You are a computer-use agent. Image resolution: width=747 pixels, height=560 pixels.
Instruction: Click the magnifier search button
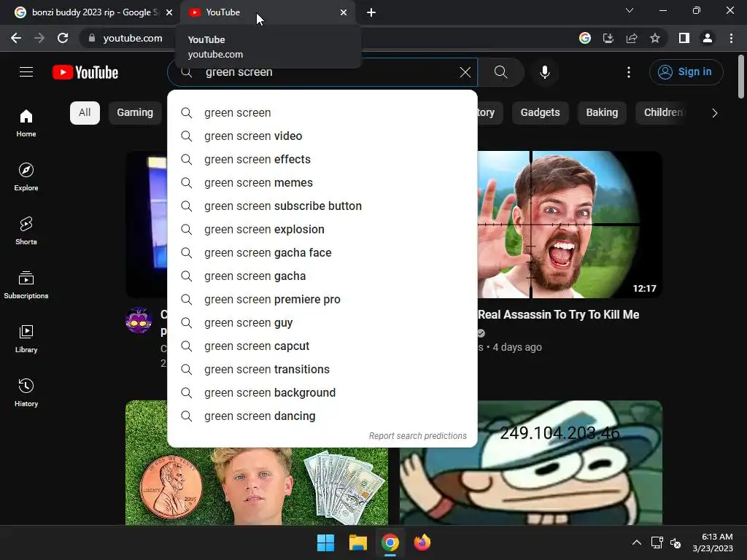(x=500, y=72)
